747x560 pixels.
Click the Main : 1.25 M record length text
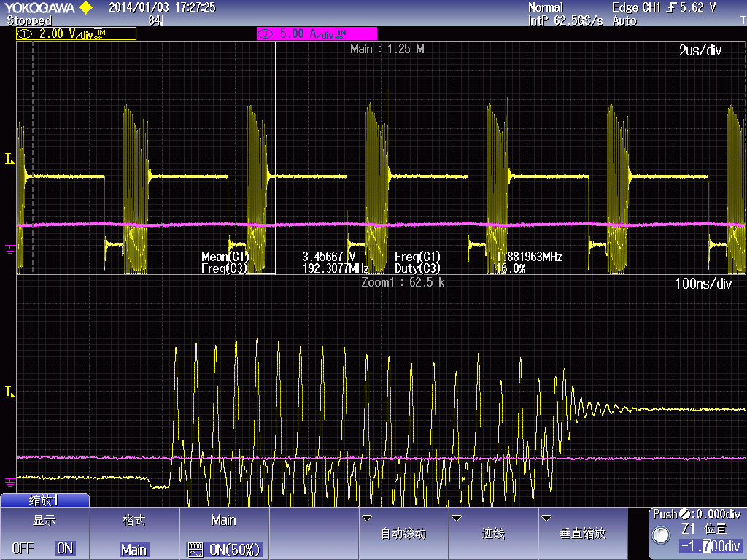pyautogui.click(x=387, y=49)
